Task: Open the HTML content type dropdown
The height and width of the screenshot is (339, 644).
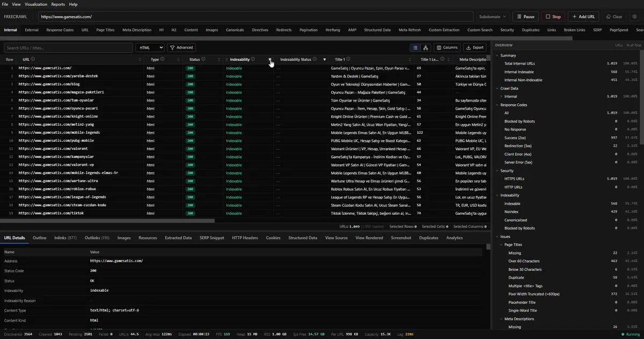Action: tap(150, 47)
